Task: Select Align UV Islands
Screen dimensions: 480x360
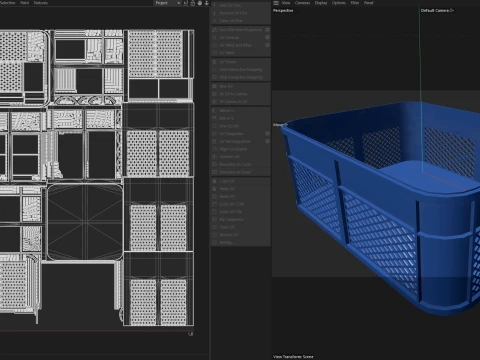Action: (240, 149)
